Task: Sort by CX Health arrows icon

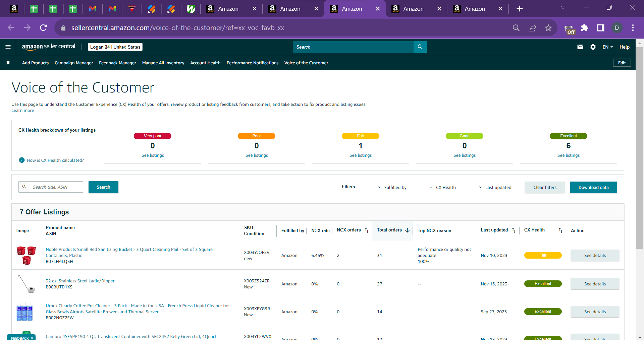Action: click(x=560, y=230)
